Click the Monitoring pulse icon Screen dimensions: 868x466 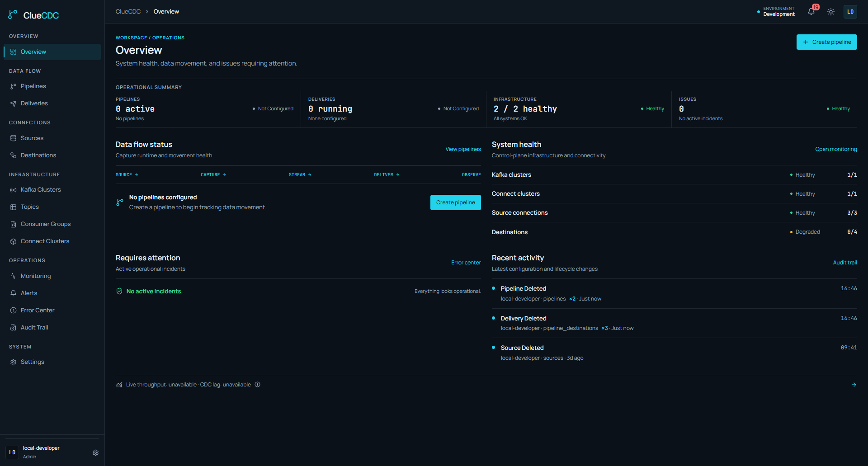point(13,276)
